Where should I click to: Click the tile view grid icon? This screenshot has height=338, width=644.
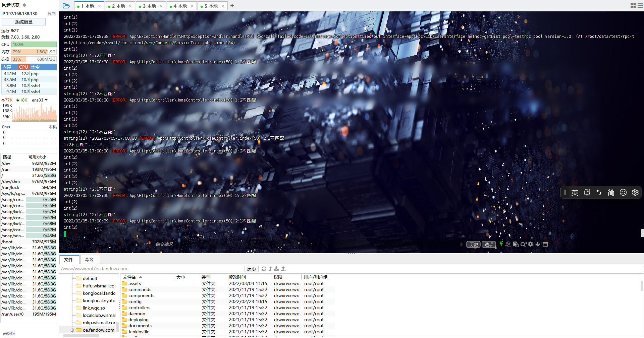click(633, 6)
